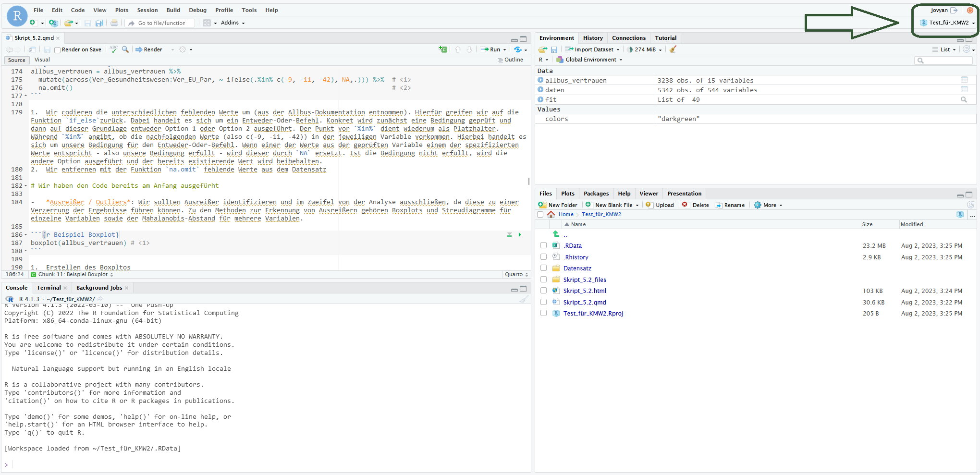Image resolution: width=980 pixels, height=475 pixels.
Task: Click the Print document icon
Action: (x=114, y=23)
